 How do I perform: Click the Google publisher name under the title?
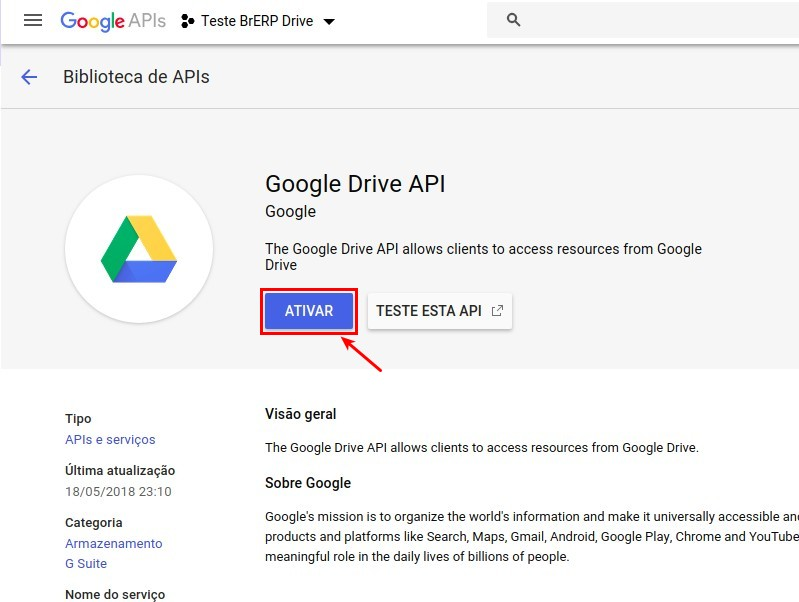[290, 212]
